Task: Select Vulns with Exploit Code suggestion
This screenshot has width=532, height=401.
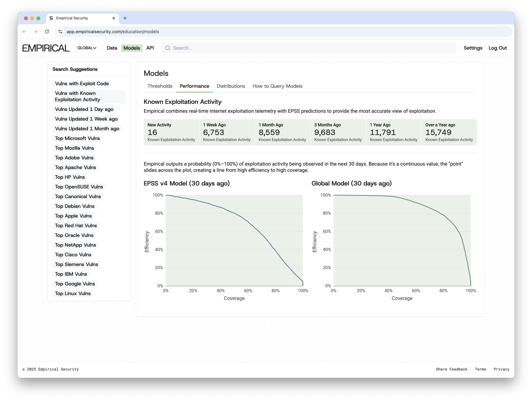Action: coord(82,84)
